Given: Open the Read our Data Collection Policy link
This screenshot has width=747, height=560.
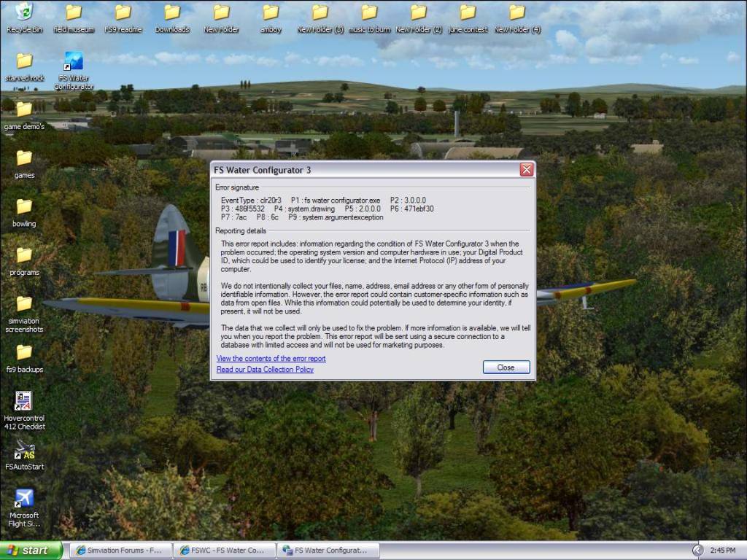Looking at the screenshot, I should tap(265, 370).
